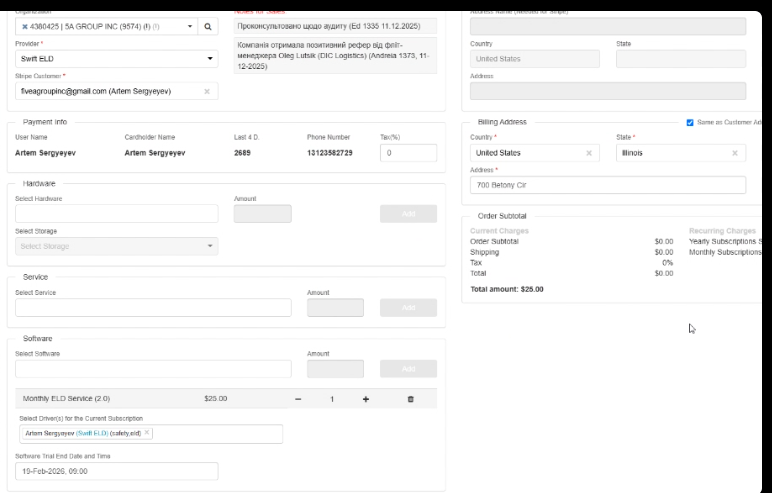Click the second sales note mentioning Oleg Lutsik

(x=335, y=56)
